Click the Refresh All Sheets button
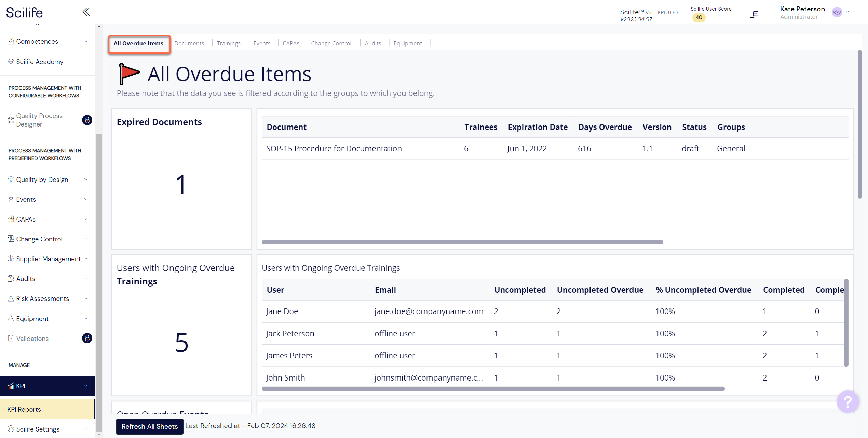The height and width of the screenshot is (438, 868). [x=149, y=426]
